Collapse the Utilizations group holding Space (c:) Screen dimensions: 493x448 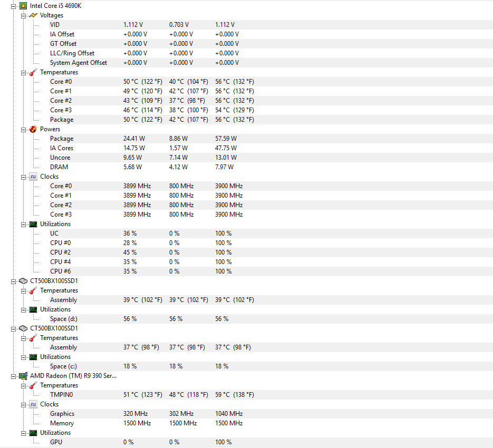click(x=23, y=357)
